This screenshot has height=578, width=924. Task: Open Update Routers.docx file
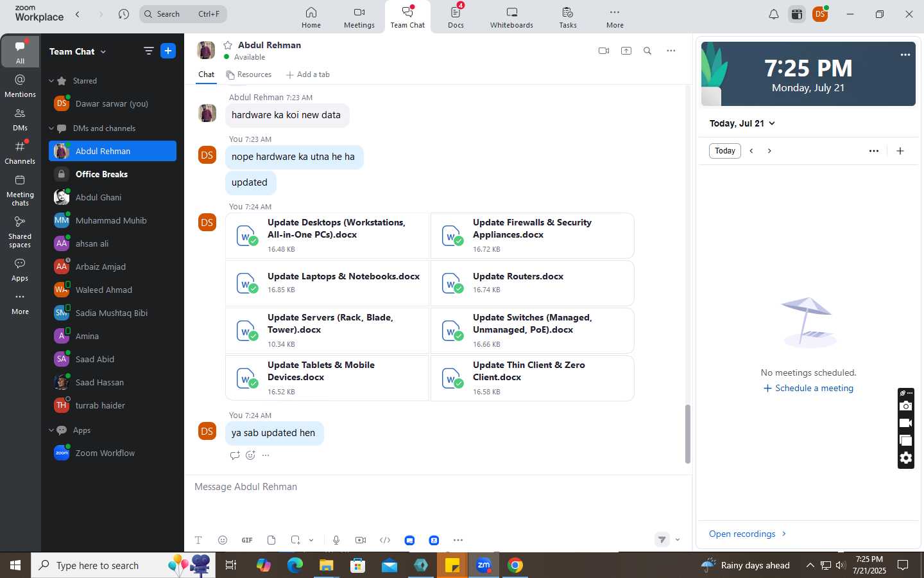[533, 283]
